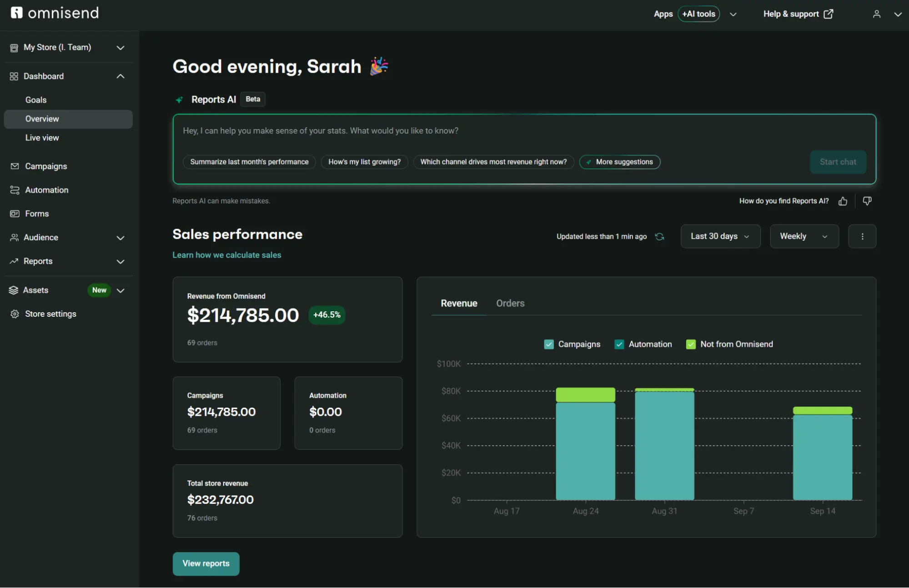Select the Revenue tab

[459, 303]
